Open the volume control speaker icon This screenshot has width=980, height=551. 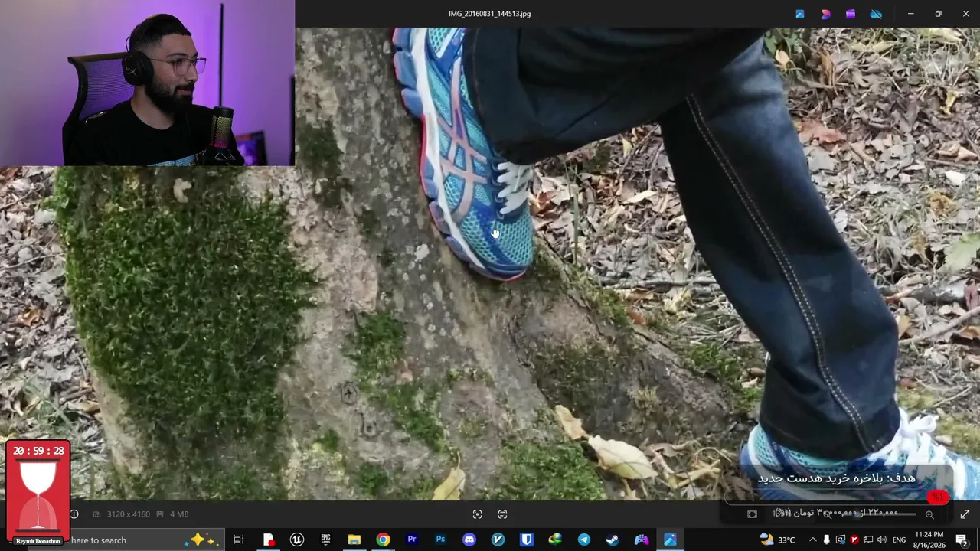tap(881, 540)
